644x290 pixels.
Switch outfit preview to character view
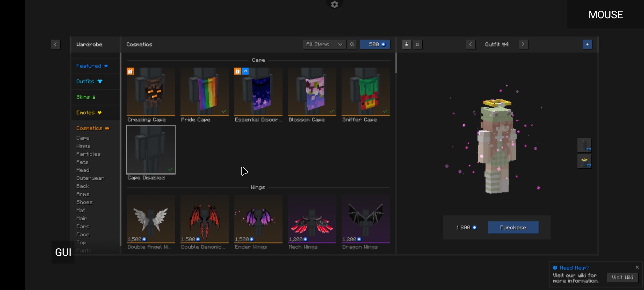coord(407,44)
